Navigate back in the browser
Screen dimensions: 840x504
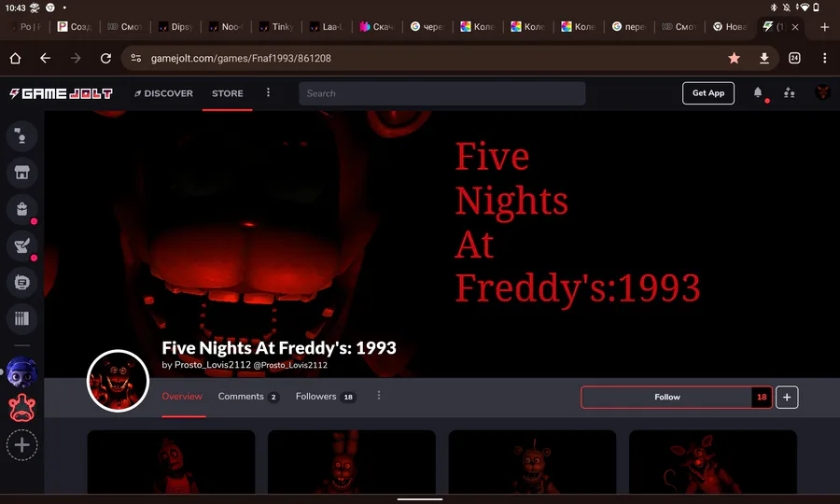click(46, 59)
